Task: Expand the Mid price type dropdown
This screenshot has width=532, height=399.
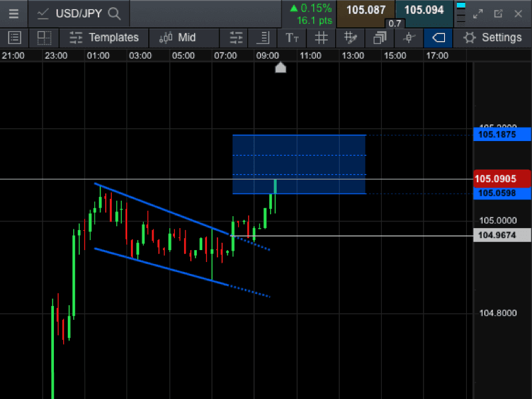Action: 178,38
